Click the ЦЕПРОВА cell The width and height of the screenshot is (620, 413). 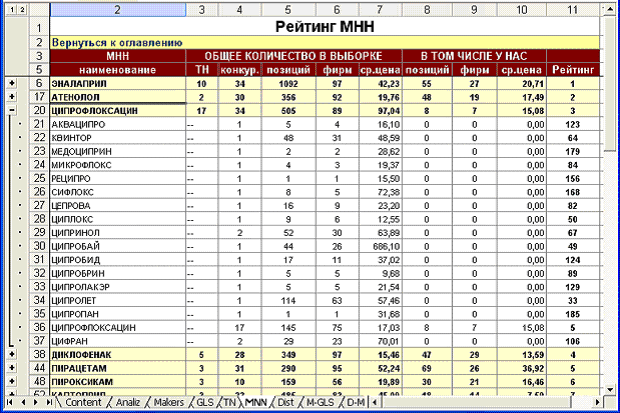[x=118, y=205]
